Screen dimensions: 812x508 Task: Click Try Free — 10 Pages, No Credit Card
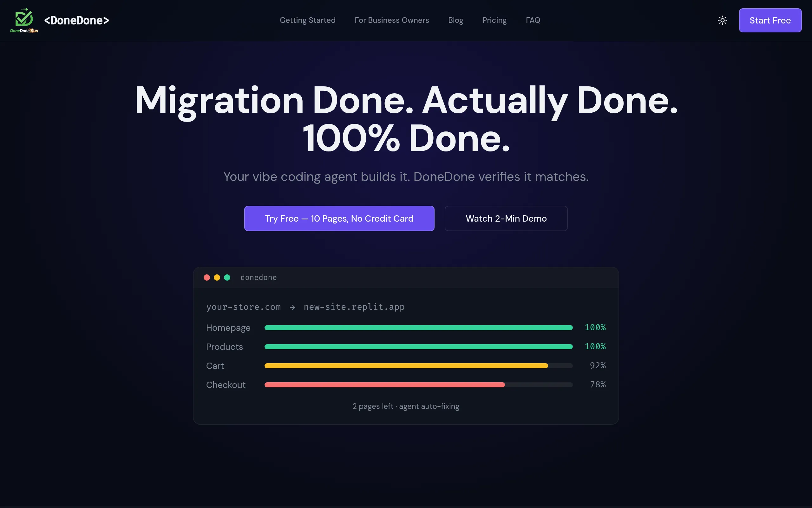click(x=339, y=218)
